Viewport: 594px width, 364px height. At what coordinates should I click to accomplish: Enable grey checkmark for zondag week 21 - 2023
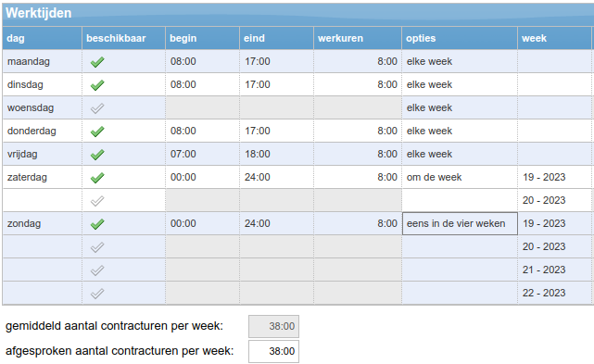click(97, 270)
